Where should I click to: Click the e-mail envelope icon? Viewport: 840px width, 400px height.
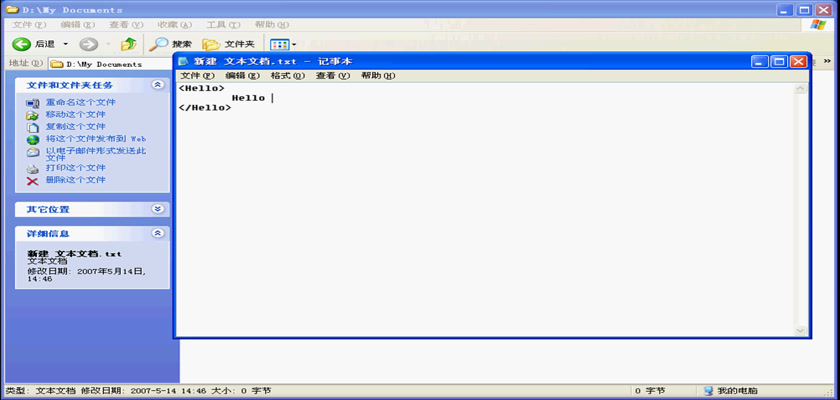point(33,152)
